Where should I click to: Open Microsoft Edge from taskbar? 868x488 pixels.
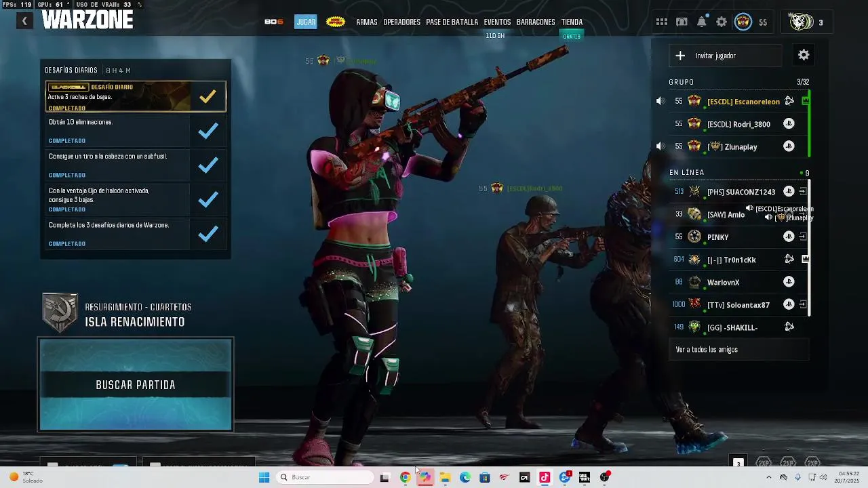pos(465,477)
